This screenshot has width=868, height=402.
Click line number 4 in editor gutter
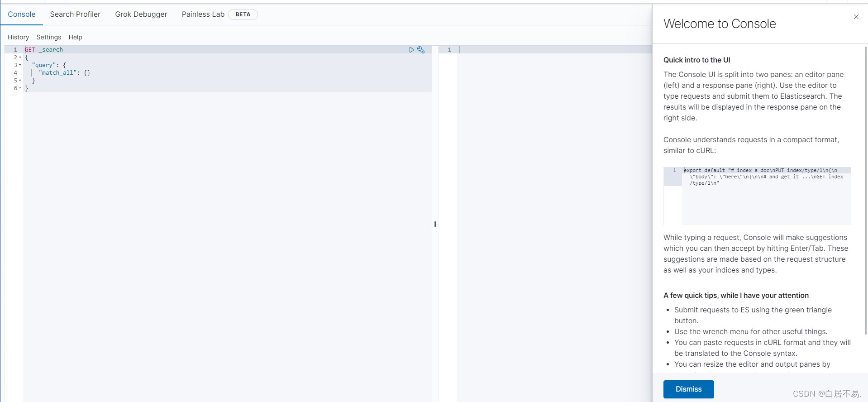point(15,73)
